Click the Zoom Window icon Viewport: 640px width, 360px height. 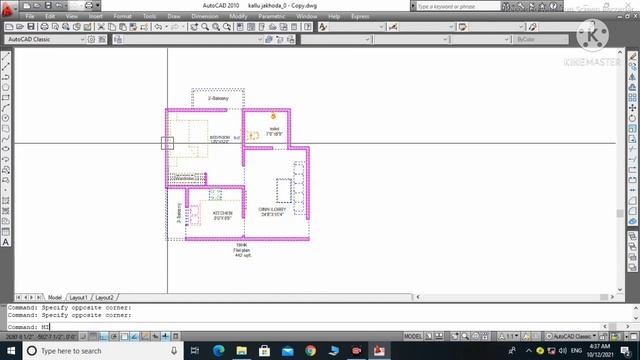[x=216, y=27]
